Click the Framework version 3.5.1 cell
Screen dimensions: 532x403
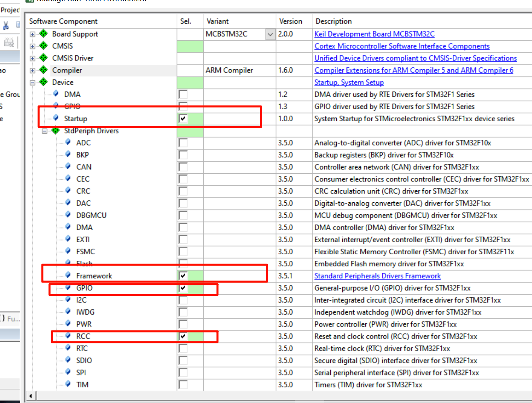point(294,276)
